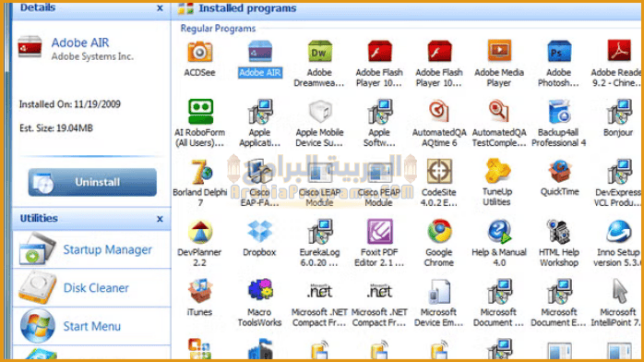Select Adobe Media Player icon

tap(499, 52)
